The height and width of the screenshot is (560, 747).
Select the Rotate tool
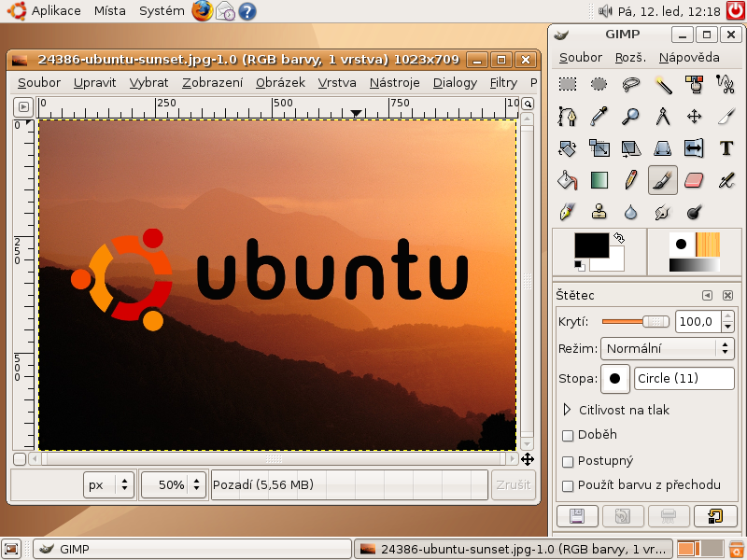point(567,148)
